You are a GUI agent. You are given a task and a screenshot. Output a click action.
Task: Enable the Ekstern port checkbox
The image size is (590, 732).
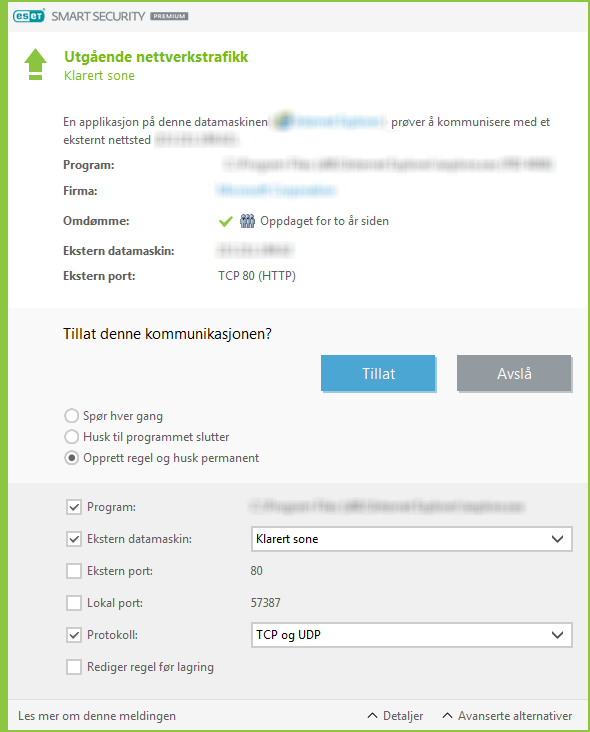pyautogui.click(x=74, y=571)
